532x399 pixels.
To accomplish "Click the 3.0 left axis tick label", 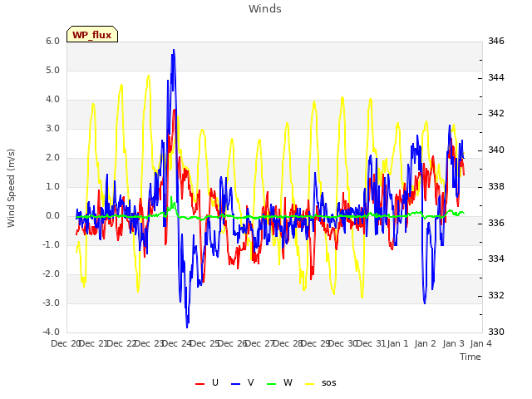I will pyautogui.click(x=52, y=128).
